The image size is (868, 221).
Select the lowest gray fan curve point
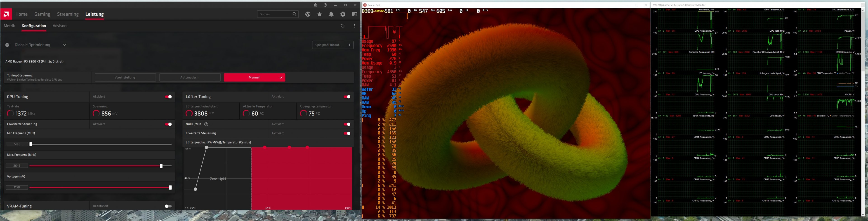pyautogui.click(x=196, y=189)
